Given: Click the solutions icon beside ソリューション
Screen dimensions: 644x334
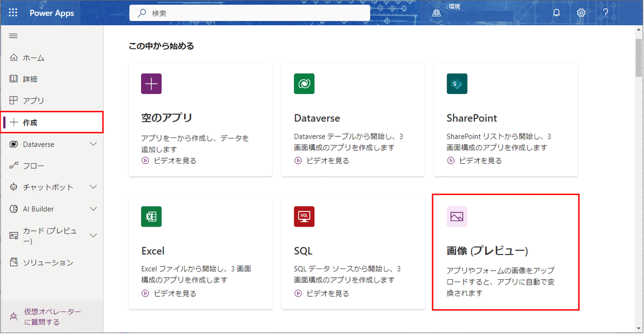Looking at the screenshot, I should (14, 263).
